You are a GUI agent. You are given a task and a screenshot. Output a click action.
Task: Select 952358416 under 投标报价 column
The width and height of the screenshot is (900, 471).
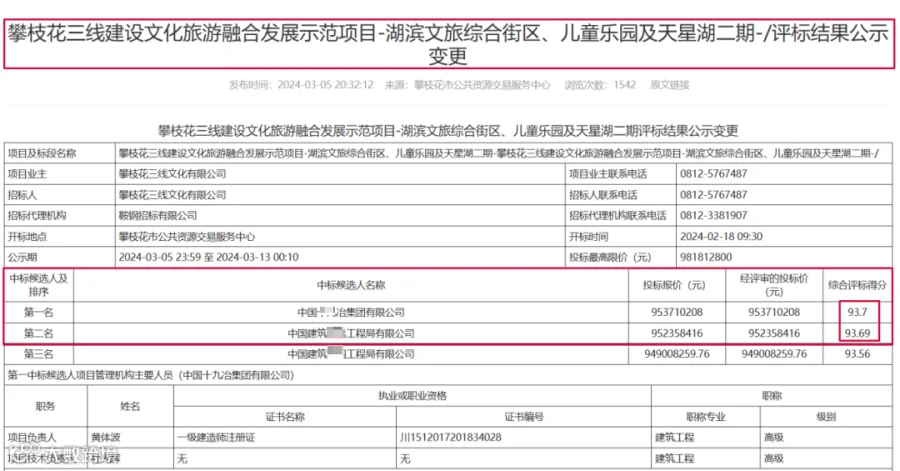(677, 333)
